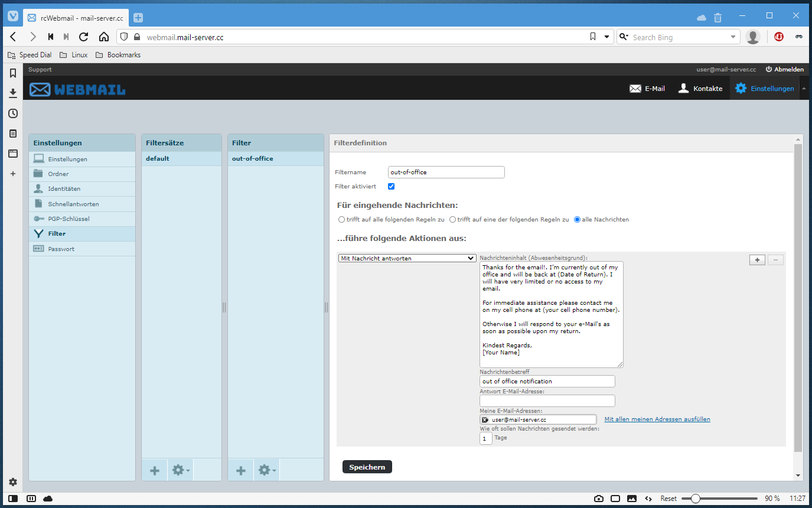Open Kontakte from the top navigation
This screenshot has height=508, width=812.
coord(700,89)
